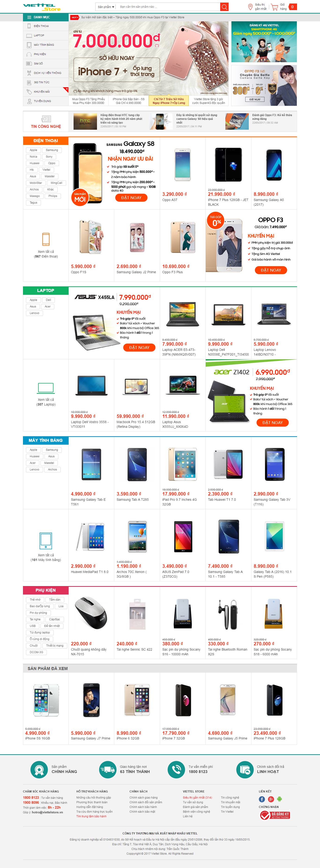
Task: Click the phone icon under Điện thoại view all
Action: pyautogui.click(x=46, y=239)
